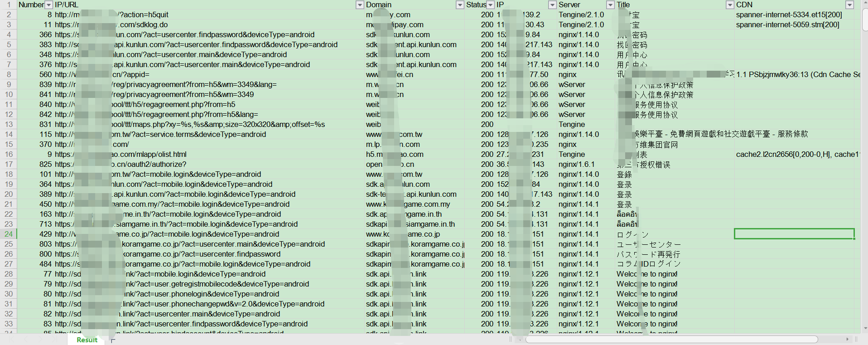Click the horizontal scrollbar right arrow

[x=847, y=339]
